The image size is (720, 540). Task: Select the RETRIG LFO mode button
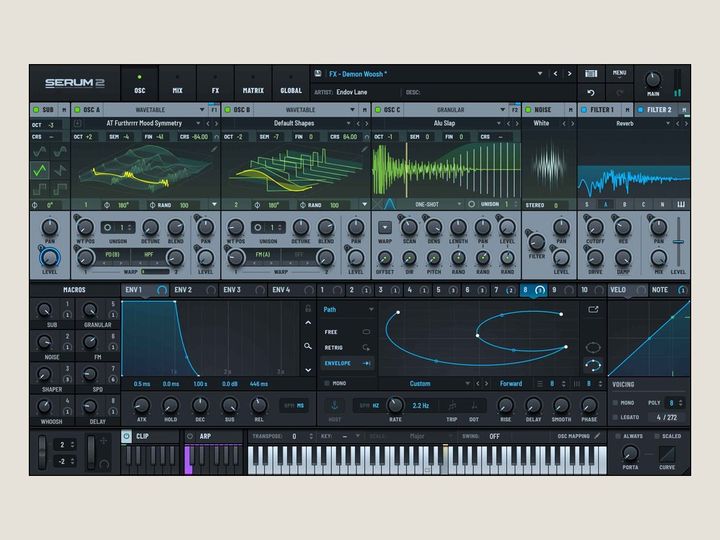click(348, 348)
